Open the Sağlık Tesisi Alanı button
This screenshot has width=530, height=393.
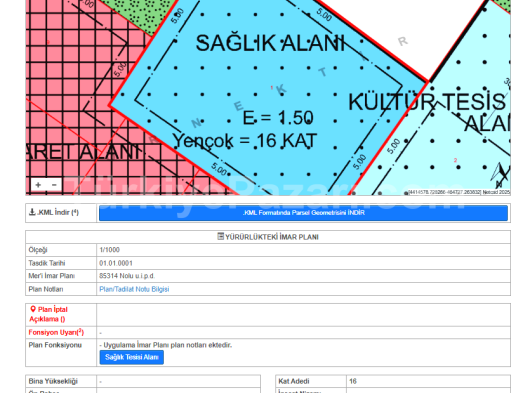click(x=131, y=357)
